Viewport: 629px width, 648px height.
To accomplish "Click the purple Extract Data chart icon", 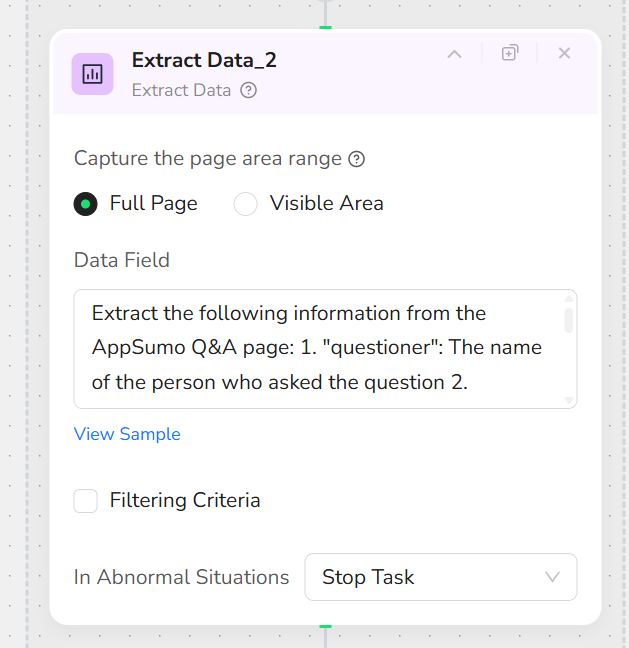I will point(92,73).
